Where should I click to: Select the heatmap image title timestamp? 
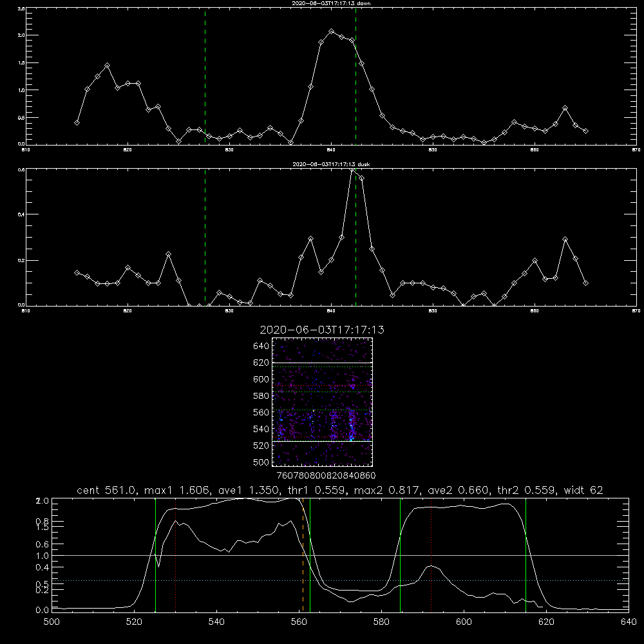(322, 330)
